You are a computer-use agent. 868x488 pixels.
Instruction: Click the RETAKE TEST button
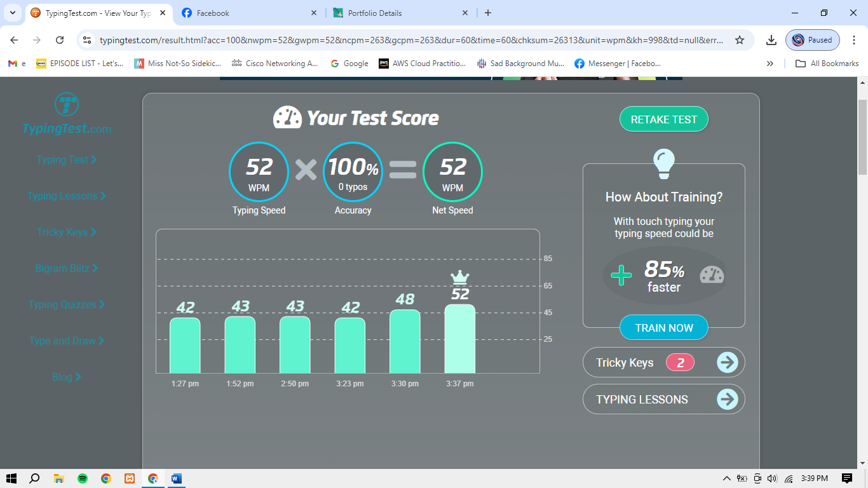[664, 119]
